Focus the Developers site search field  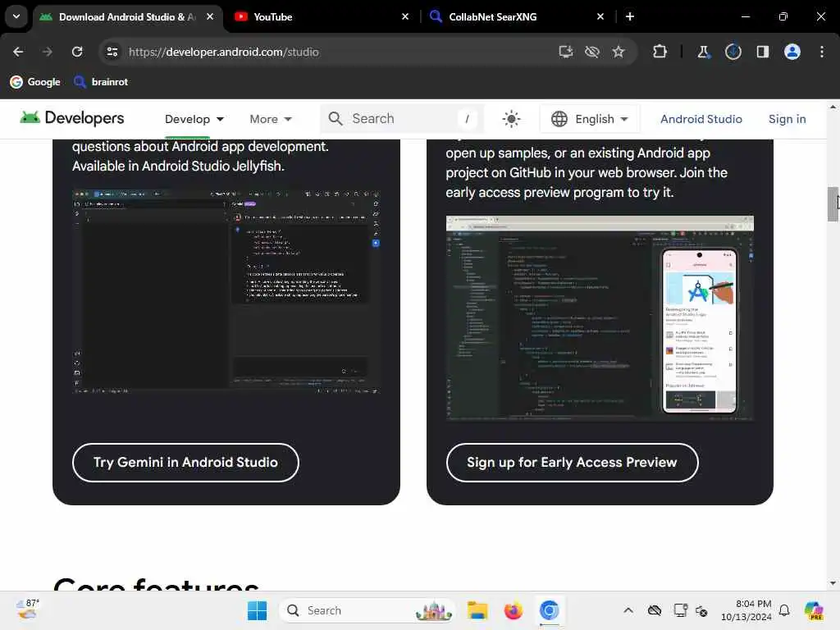402,119
